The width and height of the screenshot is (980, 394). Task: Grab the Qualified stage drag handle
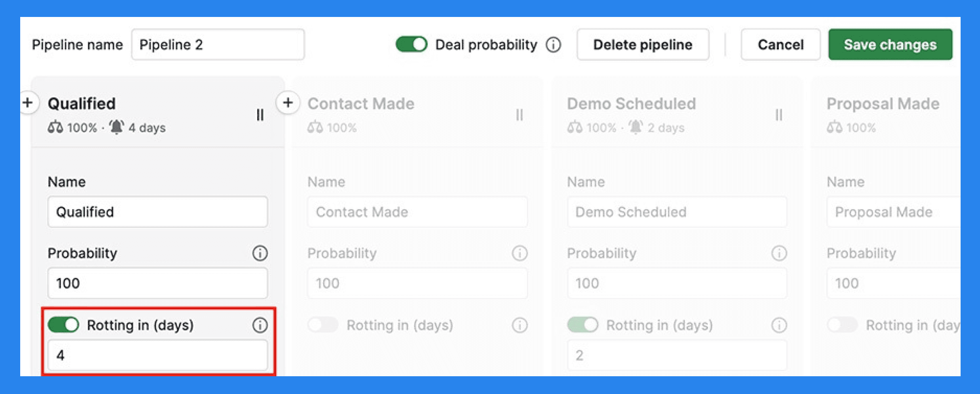click(x=260, y=115)
